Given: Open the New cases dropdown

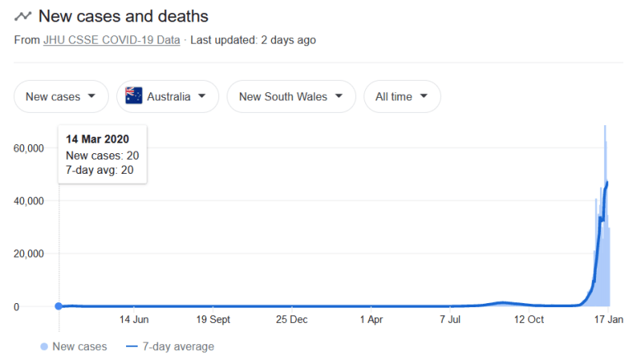Looking at the screenshot, I should [61, 96].
